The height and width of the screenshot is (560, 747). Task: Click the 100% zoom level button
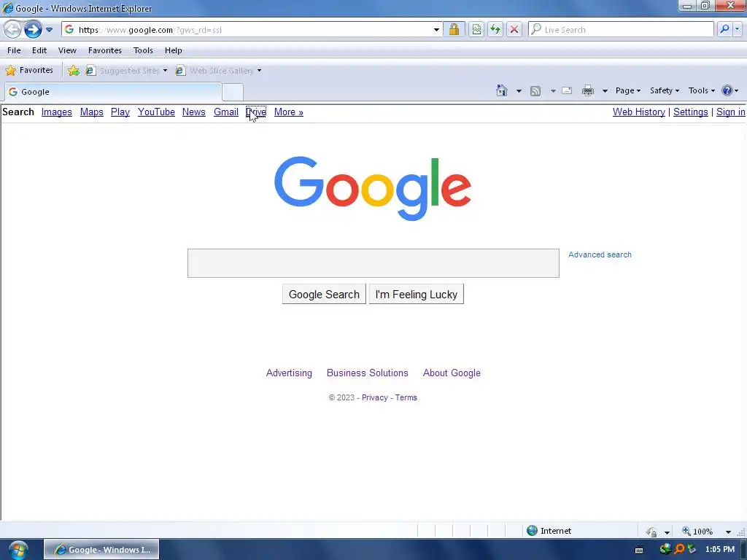698,531
